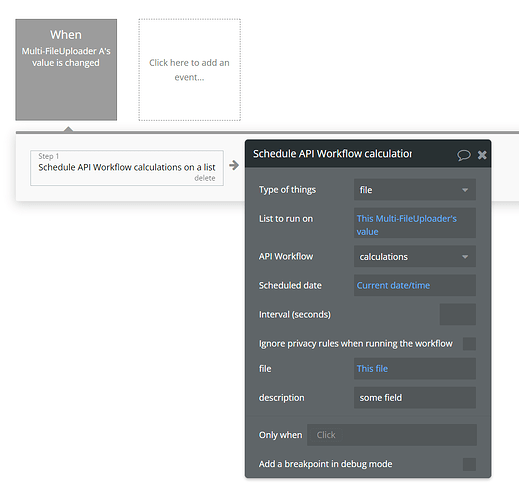Click the panel title 'Schedule API Workflow calculation'
The width and height of the screenshot is (519, 500).
pos(332,154)
